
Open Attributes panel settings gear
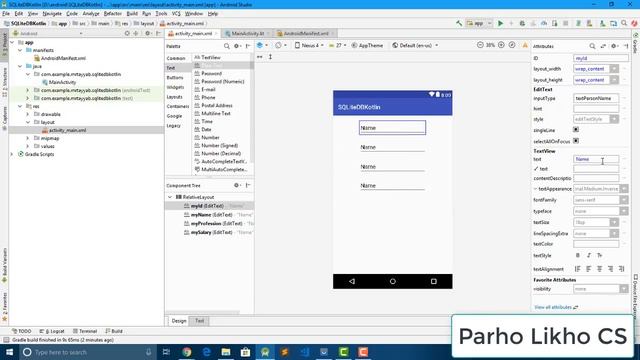(x=614, y=46)
